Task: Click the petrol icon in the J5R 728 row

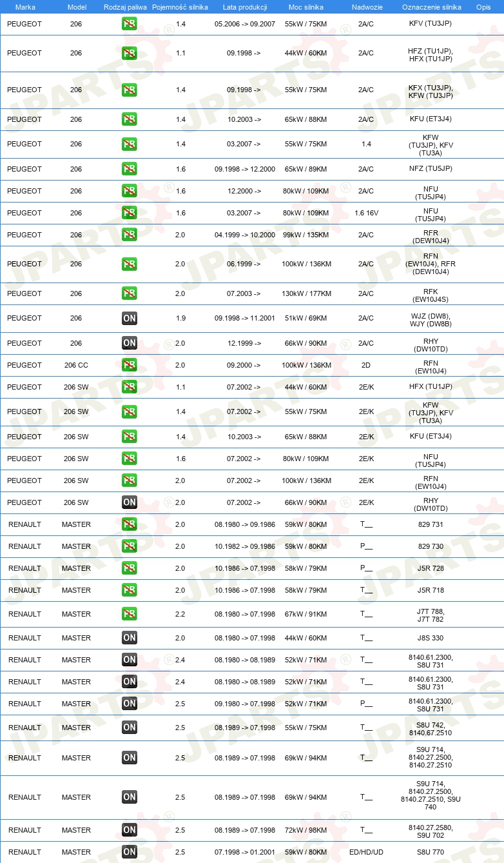Action: (130, 569)
